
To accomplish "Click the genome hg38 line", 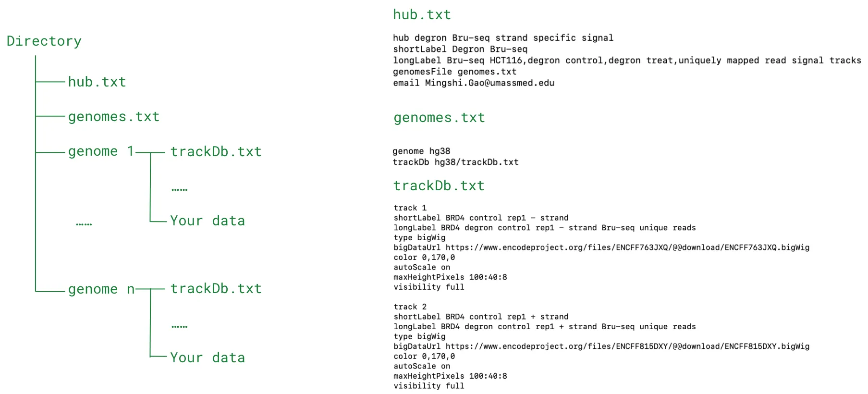I will pos(421,151).
